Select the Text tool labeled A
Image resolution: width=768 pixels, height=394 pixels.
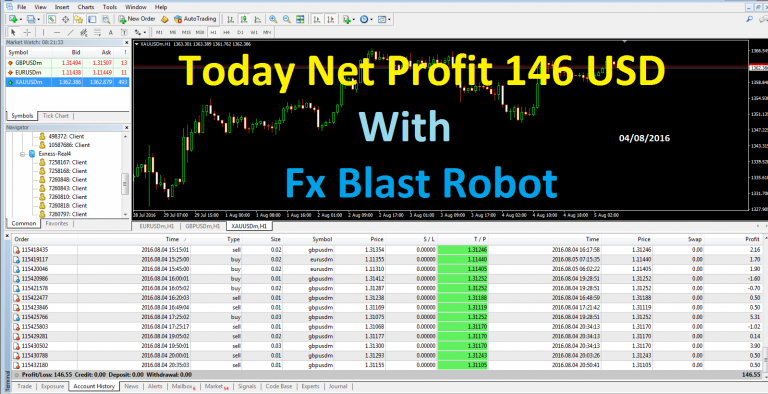tap(111, 32)
